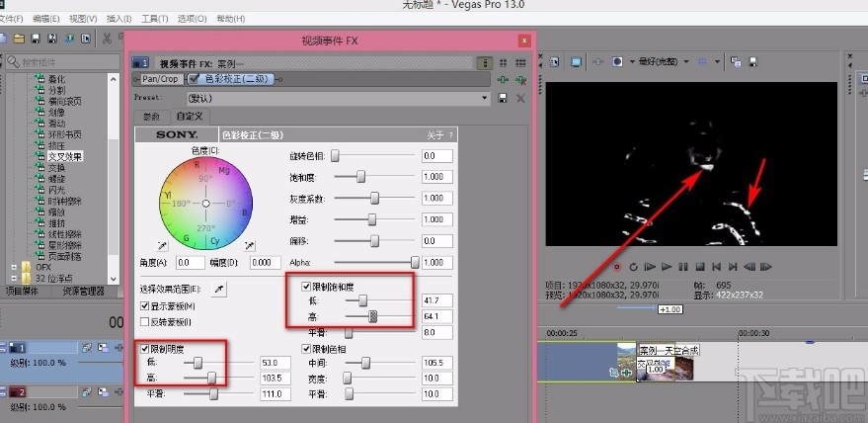Click the Loop Playback button

pos(633,267)
